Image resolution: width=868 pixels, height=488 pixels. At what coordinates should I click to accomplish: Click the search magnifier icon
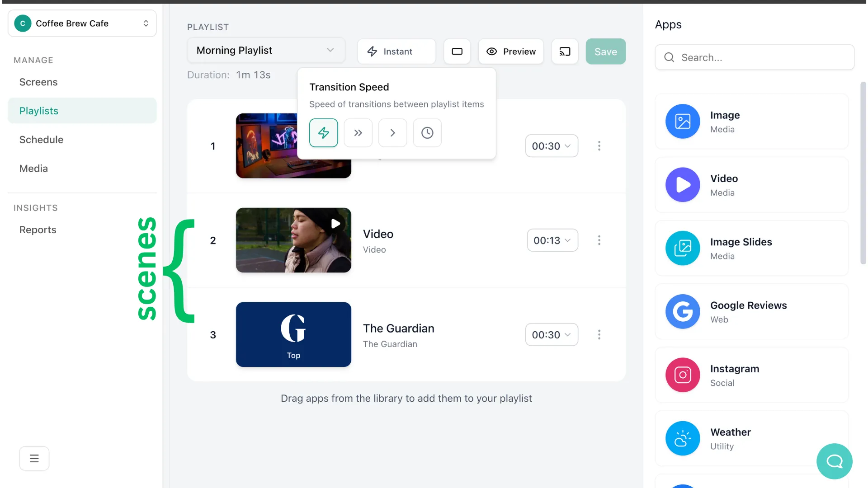pos(669,57)
